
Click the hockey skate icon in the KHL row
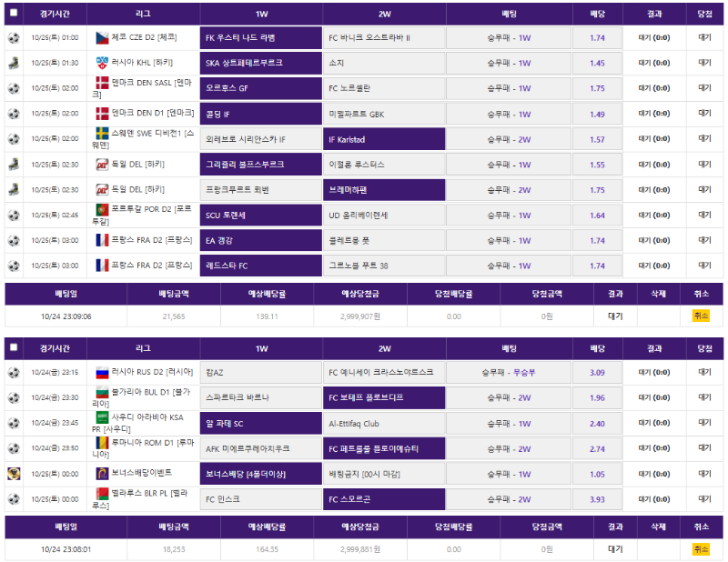13,63
